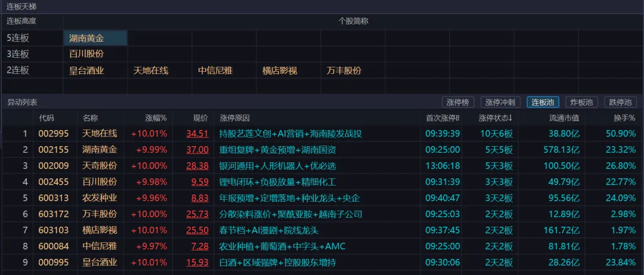The height and width of the screenshot is (275, 644).
Task: Click the 10天6板 status cell
Action: pos(496,134)
